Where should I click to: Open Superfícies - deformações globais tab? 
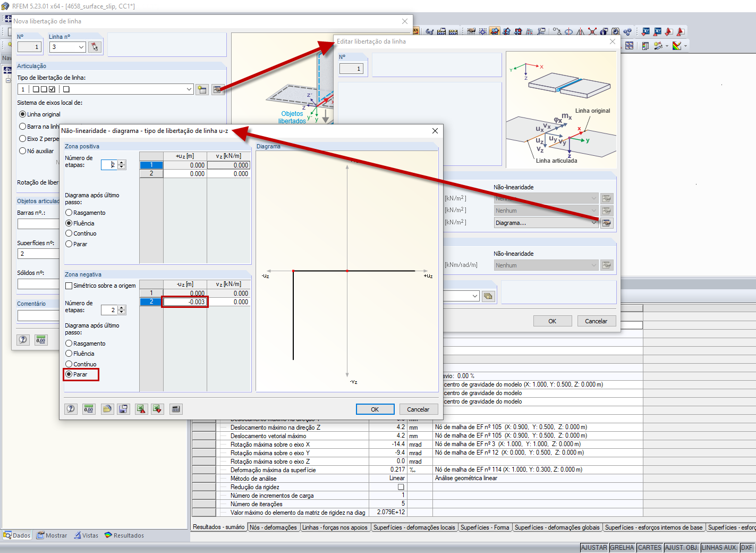(x=557, y=527)
